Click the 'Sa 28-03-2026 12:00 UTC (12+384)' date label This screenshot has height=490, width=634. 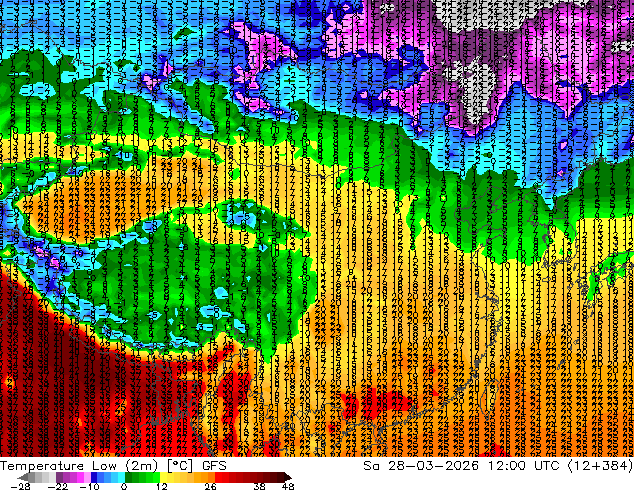coord(498,465)
